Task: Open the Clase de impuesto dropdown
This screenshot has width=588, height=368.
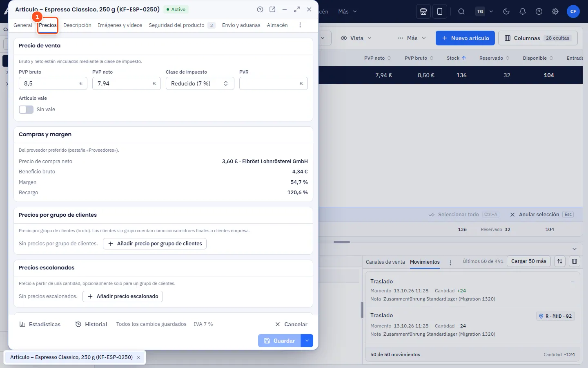Action: click(x=200, y=83)
